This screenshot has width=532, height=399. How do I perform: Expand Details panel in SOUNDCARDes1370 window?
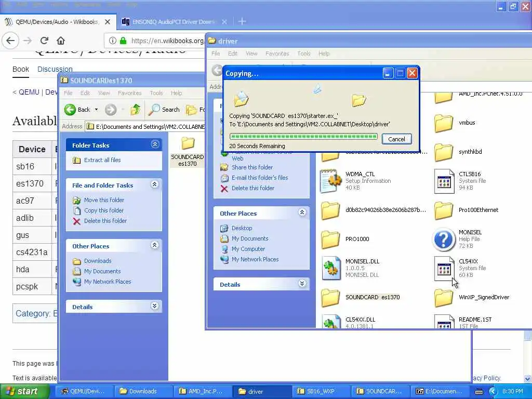tap(155, 306)
